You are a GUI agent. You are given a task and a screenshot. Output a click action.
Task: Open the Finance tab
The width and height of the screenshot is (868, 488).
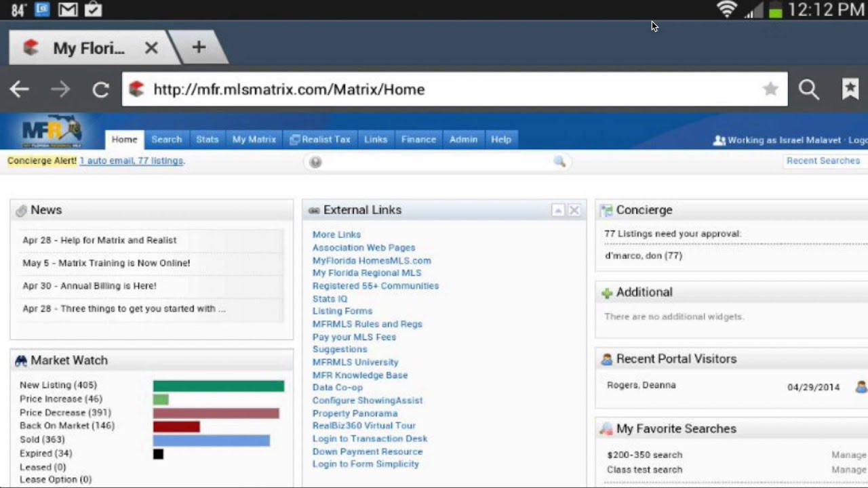418,140
